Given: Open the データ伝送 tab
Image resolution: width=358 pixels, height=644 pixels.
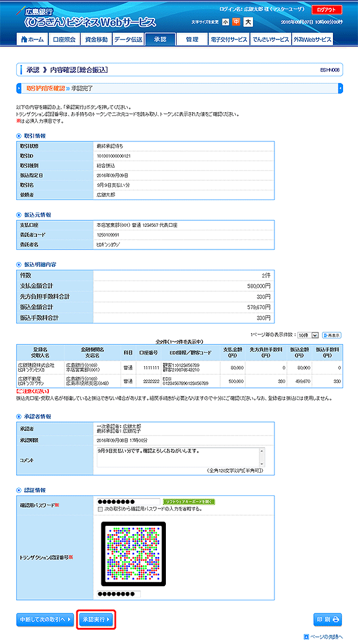Looking at the screenshot, I should point(128,39).
